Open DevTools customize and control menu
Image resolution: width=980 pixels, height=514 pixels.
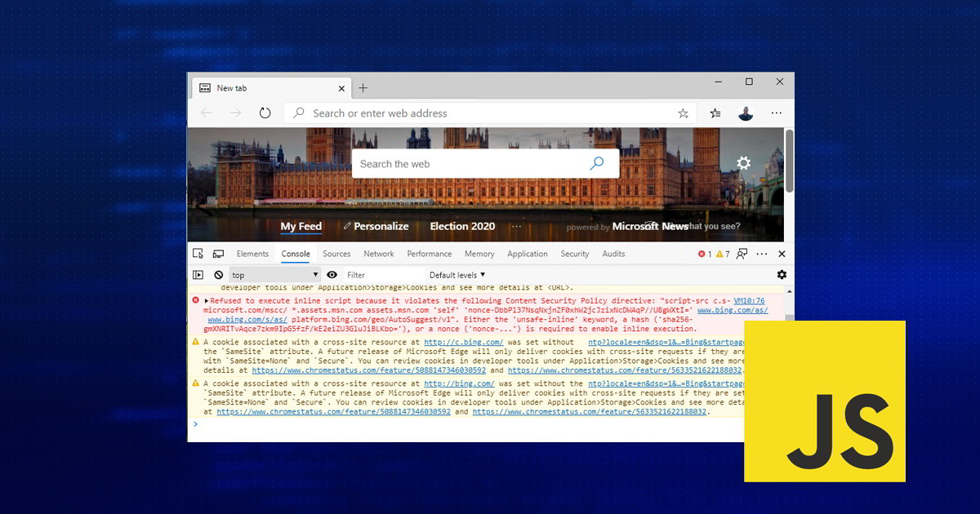(762, 254)
